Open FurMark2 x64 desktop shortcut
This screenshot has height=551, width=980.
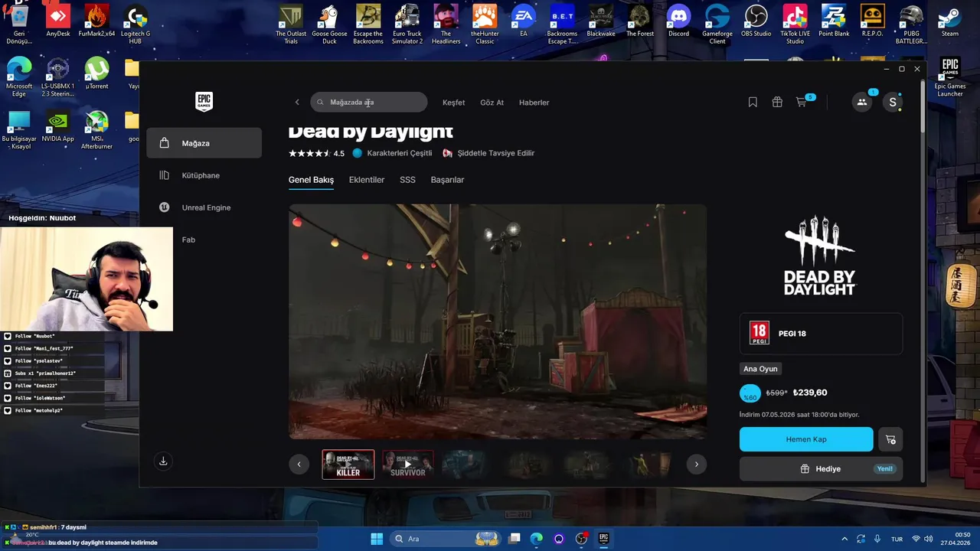click(x=96, y=22)
